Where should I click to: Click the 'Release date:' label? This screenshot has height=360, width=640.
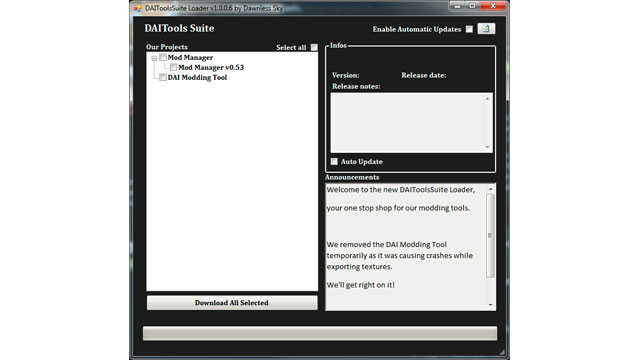click(x=424, y=76)
